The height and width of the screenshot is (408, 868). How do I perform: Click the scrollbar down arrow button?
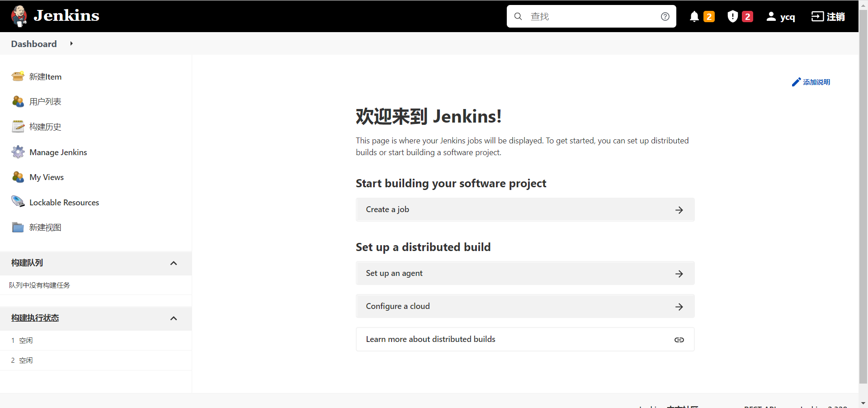[x=863, y=403]
